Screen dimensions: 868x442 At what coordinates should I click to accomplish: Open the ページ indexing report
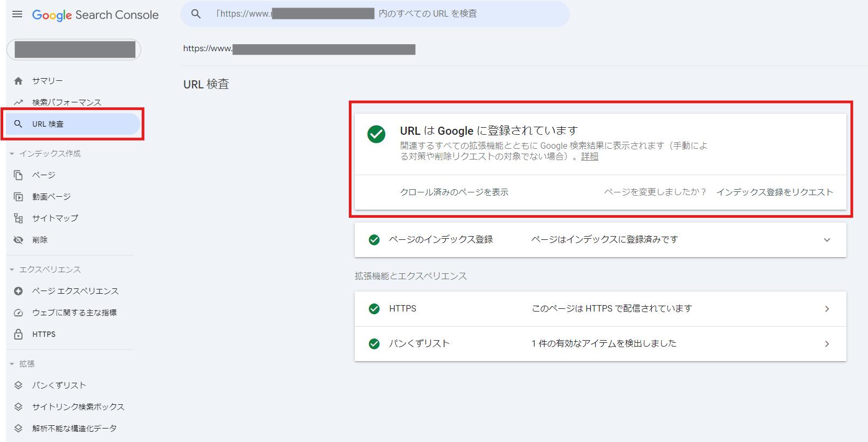click(73, 175)
